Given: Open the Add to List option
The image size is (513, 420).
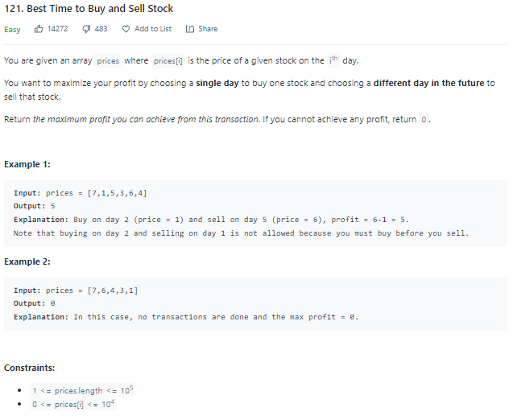Looking at the screenshot, I should tap(152, 29).
